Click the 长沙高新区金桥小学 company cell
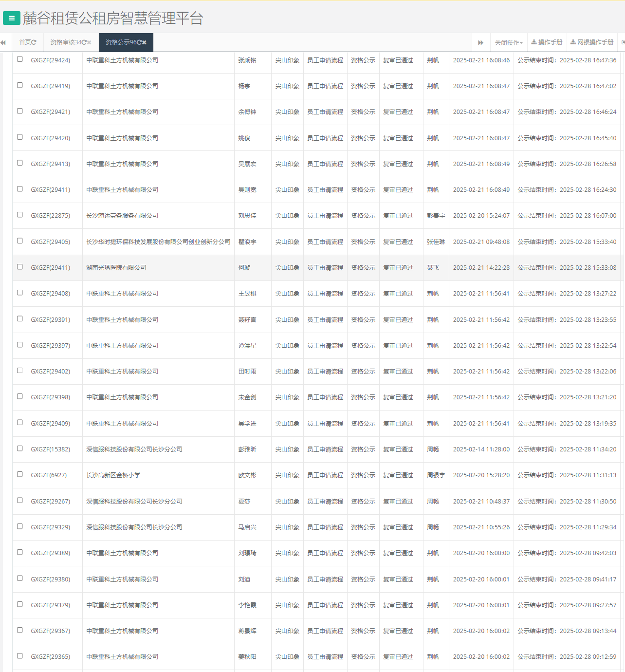 113,475
